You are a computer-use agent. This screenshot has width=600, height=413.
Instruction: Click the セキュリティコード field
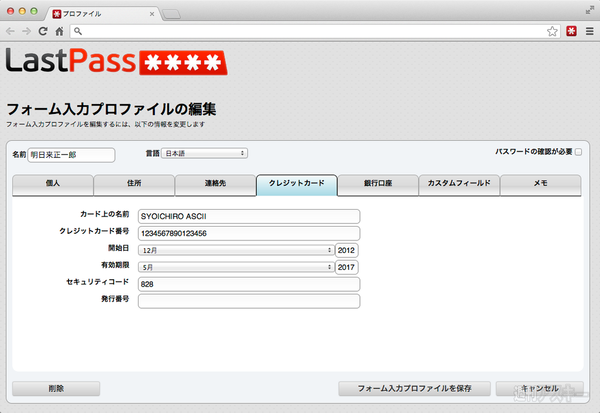tap(249, 284)
